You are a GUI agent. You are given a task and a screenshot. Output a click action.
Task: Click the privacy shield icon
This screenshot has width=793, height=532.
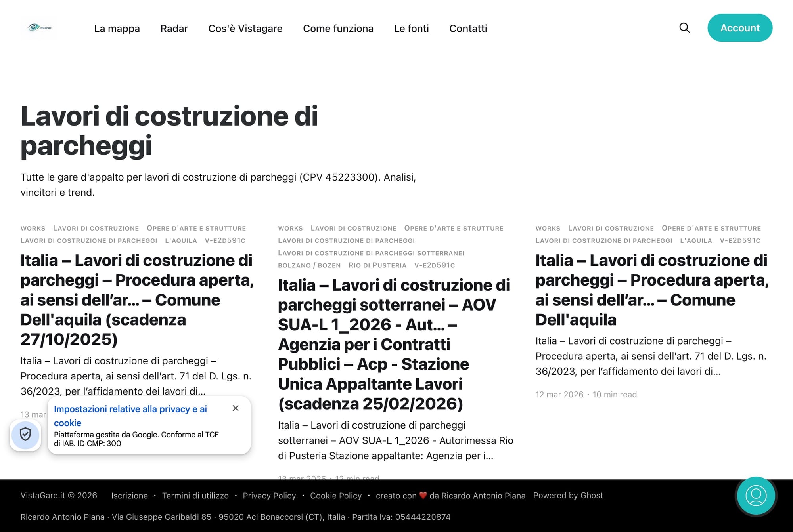[25, 435]
